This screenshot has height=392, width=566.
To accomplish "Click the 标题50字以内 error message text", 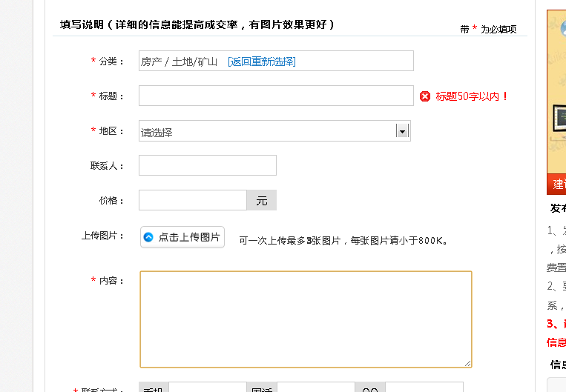I will (x=472, y=96).
